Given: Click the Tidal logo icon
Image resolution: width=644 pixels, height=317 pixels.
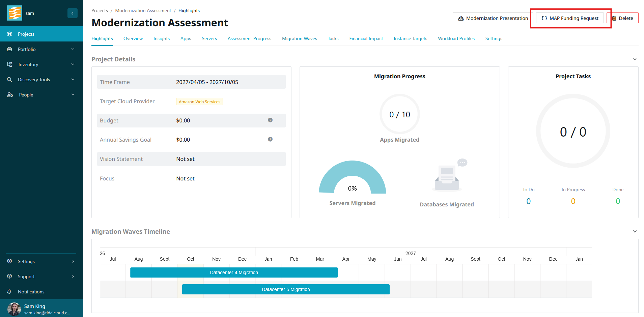Looking at the screenshot, I should coord(15,13).
